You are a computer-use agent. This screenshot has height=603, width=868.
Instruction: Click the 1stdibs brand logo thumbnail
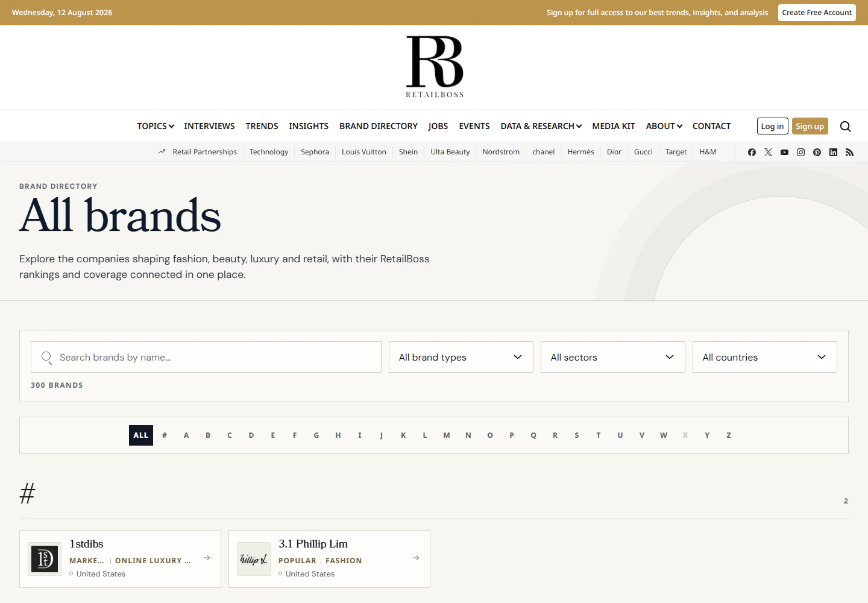coord(45,559)
